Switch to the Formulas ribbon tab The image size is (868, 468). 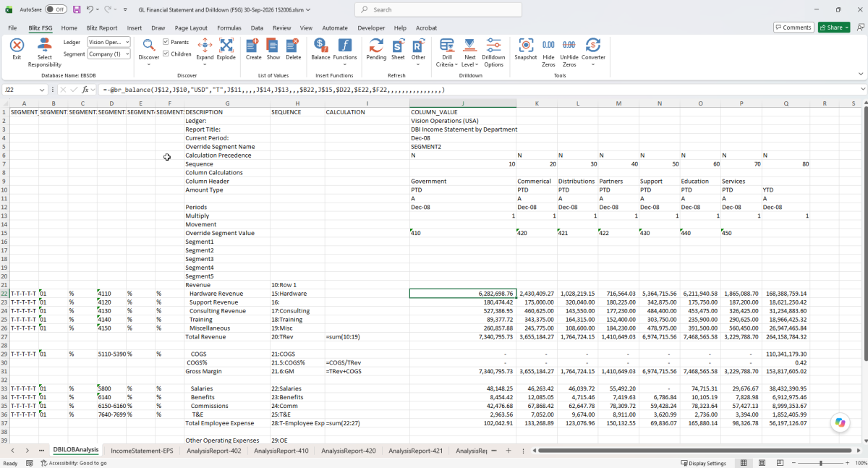click(x=229, y=27)
